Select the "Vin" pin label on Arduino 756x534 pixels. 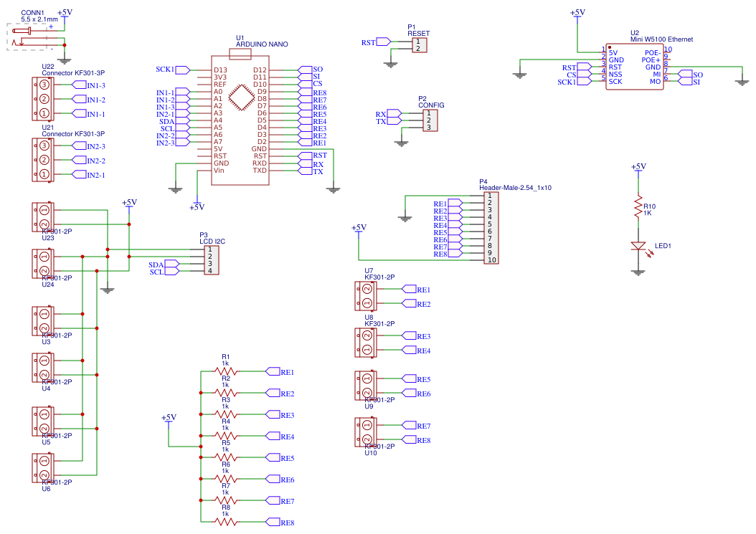coord(219,171)
